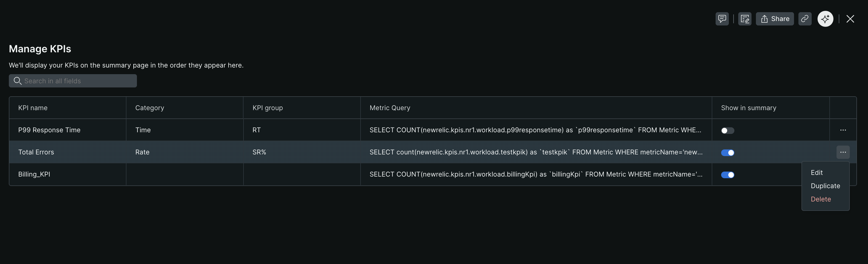Disable Show in summary for Total Errors
Screen dimensions: 868x264
[x=727, y=152]
